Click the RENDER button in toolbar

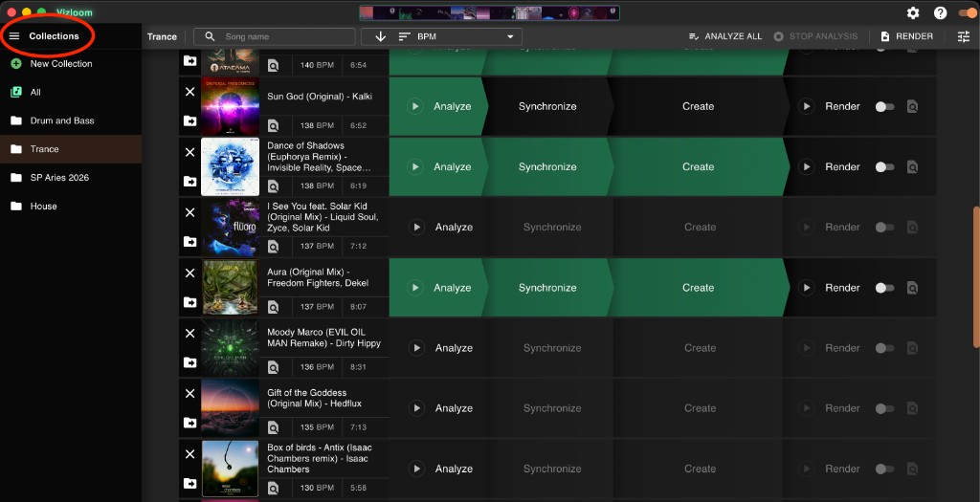click(x=907, y=36)
